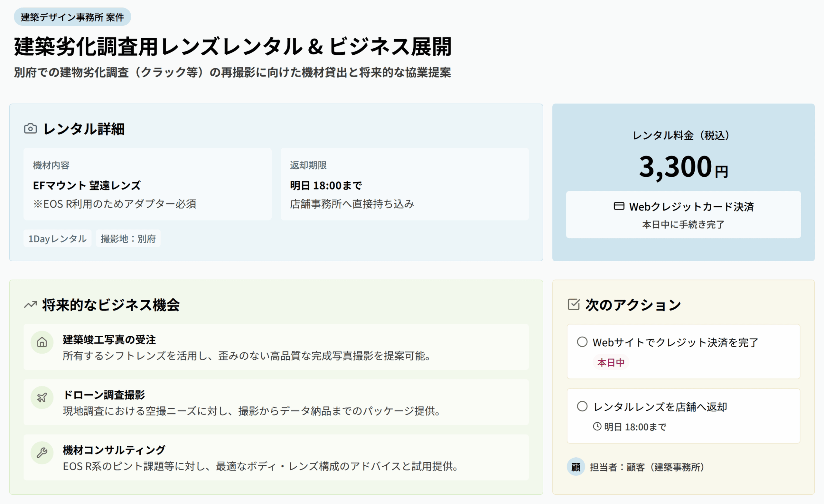The width and height of the screenshot is (824, 504).
Task: Click the 顧 avatar badge by 担当者
Action: [x=576, y=467]
